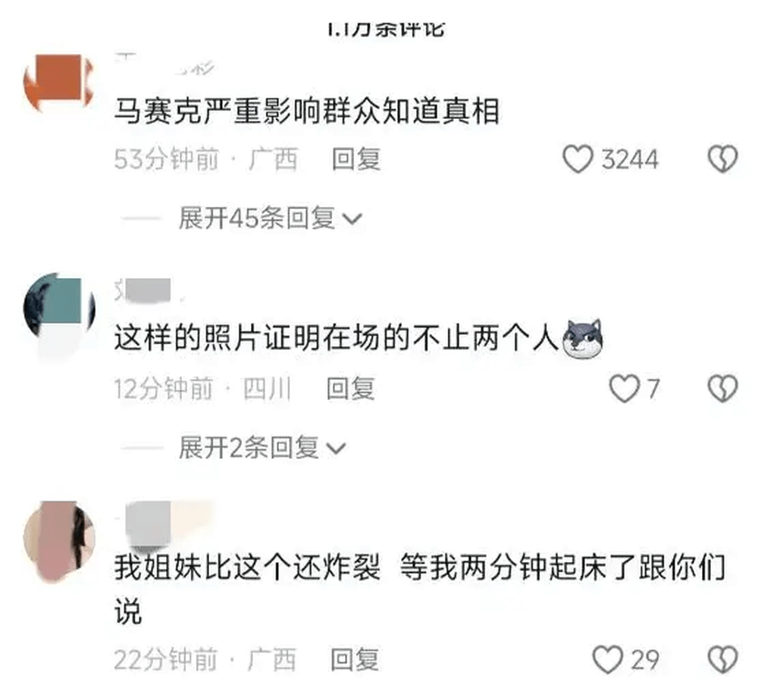The height and width of the screenshot is (700, 758).
Task: Open the pink avatar of third commenter
Action: pos(59,541)
